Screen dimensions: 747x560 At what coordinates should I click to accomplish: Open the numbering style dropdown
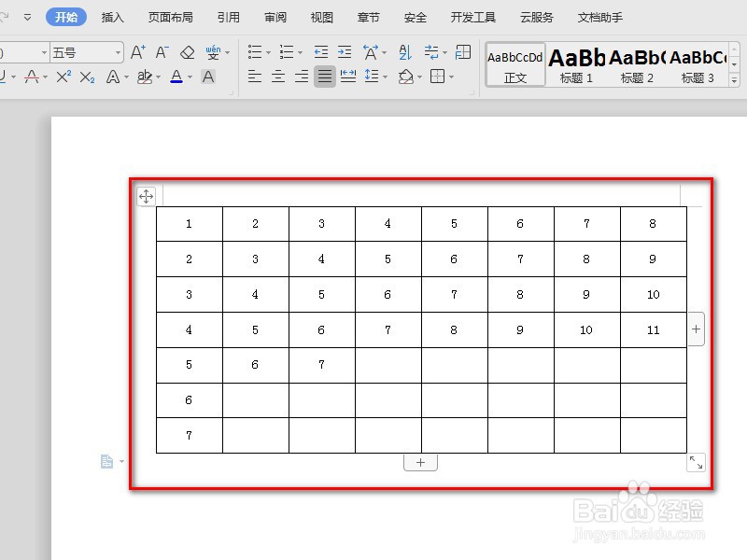pos(300,53)
